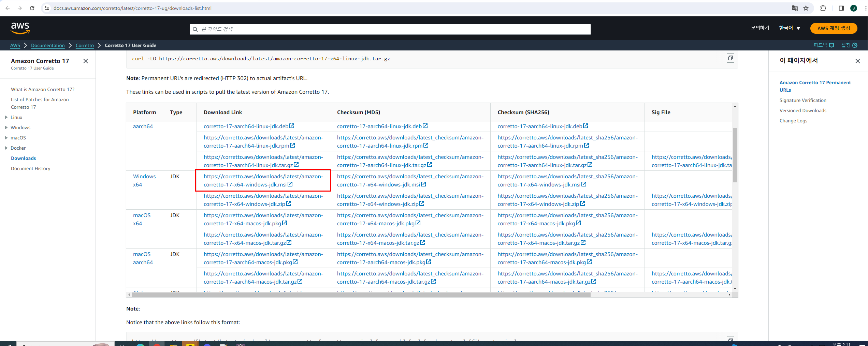This screenshot has width=868, height=346.
Task: Open List of Patches for Amazon Corretto 17
Action: tap(40, 103)
